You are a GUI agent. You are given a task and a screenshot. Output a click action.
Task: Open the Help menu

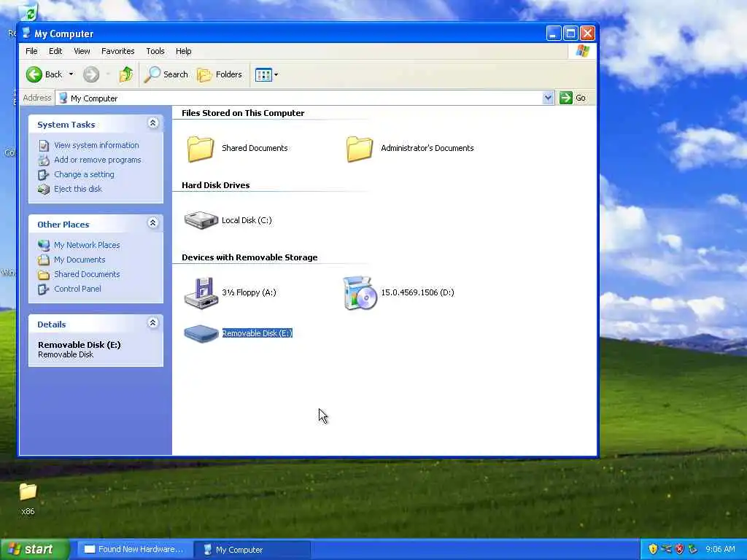(183, 51)
